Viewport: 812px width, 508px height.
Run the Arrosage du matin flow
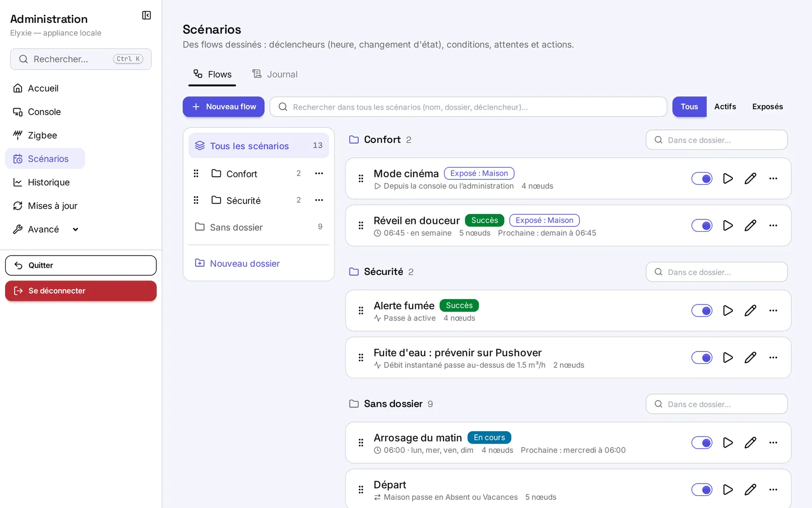[x=728, y=442]
